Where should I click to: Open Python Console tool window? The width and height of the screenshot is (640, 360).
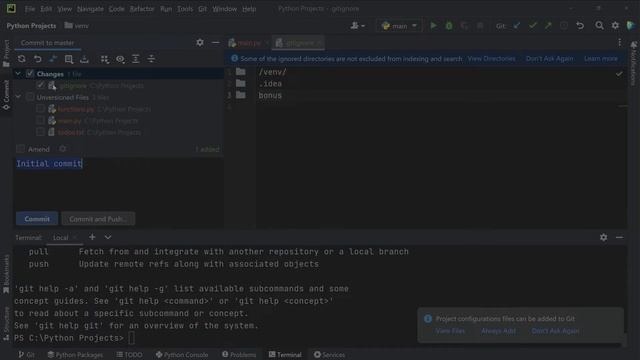point(182,355)
